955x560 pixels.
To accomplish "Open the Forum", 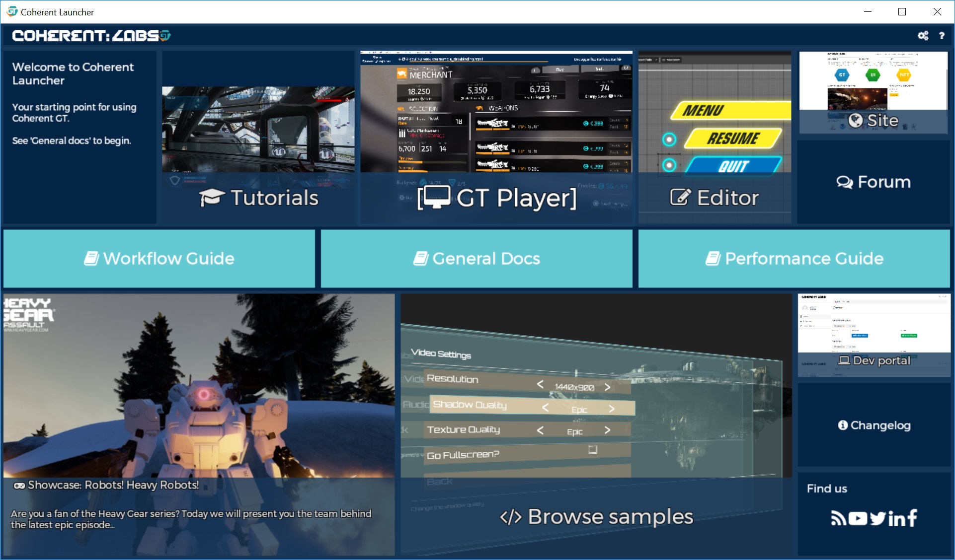I will tap(874, 182).
